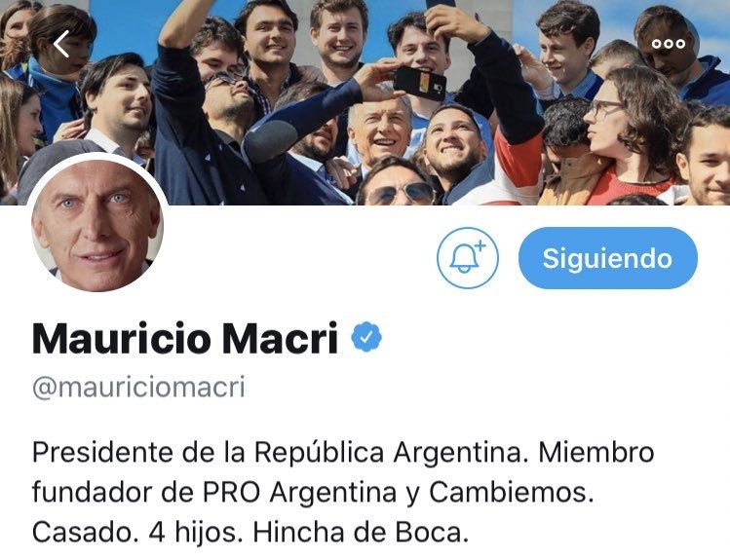Image resolution: width=730 pixels, height=560 pixels.
Task: Tap the word Miembro in the bio
Action: 596,452
